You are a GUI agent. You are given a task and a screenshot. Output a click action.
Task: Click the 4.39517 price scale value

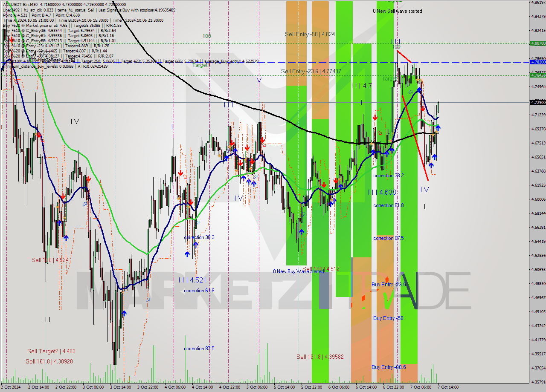pos(539,354)
